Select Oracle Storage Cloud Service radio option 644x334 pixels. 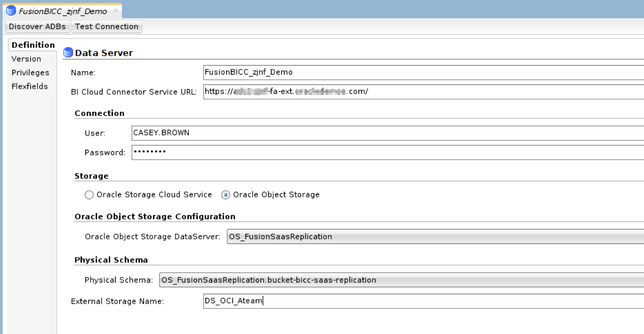pos(89,195)
